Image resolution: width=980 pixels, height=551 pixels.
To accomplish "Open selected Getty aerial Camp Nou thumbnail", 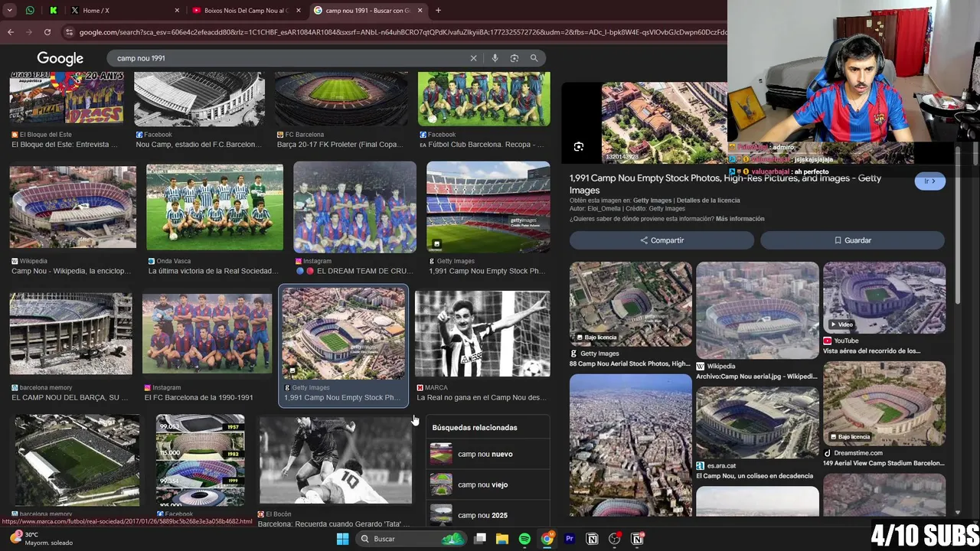I will click(344, 334).
